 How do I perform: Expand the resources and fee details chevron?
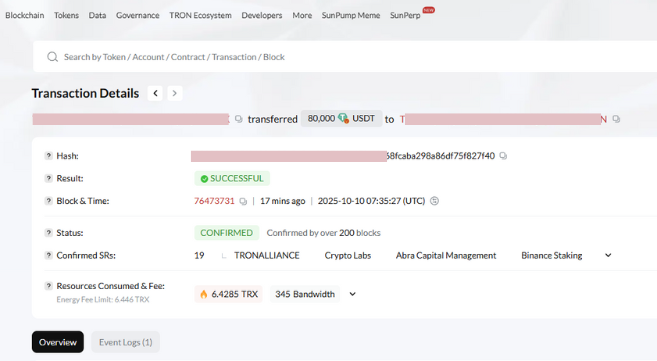tap(352, 294)
